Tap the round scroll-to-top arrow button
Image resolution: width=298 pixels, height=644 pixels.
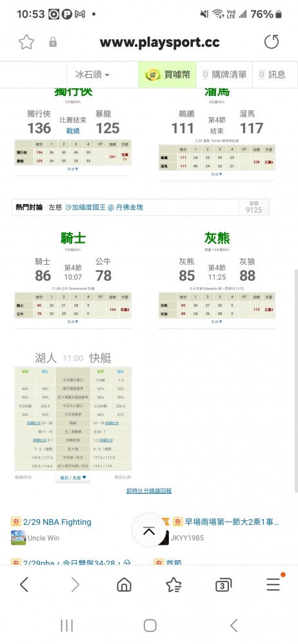tap(148, 531)
